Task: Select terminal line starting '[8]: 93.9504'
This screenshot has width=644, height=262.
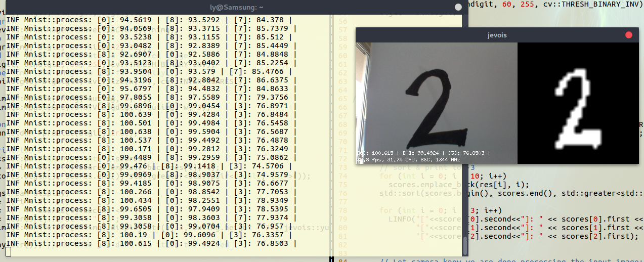Action: pyautogui.click(x=149, y=71)
